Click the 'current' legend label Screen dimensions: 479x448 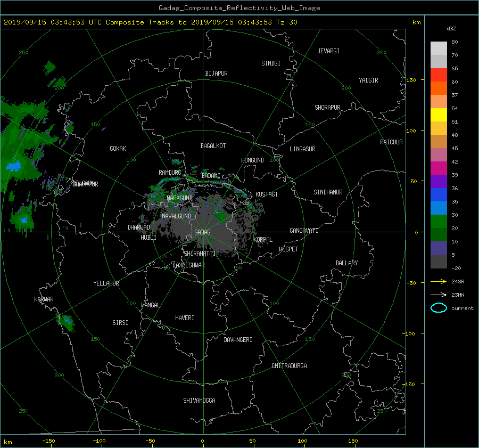click(x=462, y=308)
